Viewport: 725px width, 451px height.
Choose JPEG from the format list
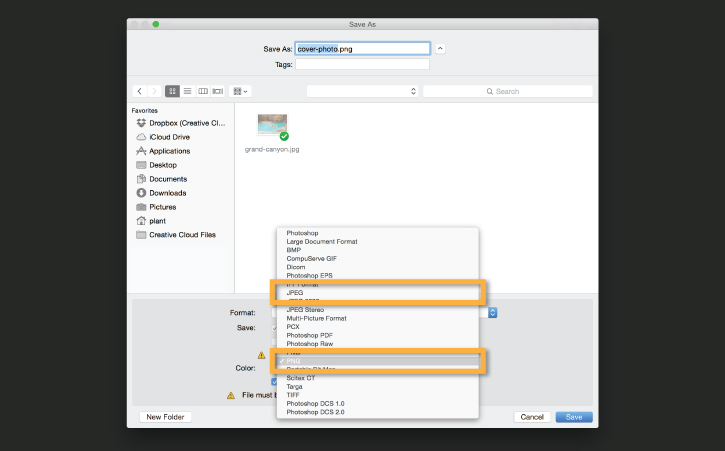295,292
